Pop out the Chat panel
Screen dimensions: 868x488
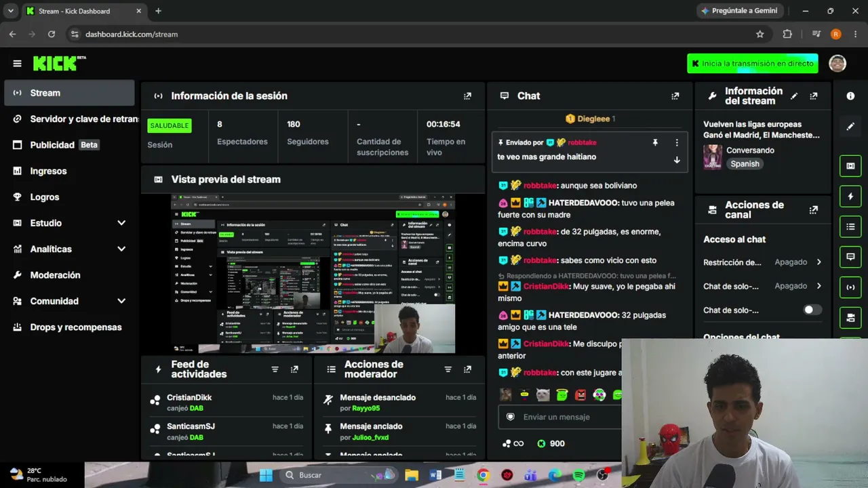pyautogui.click(x=675, y=96)
